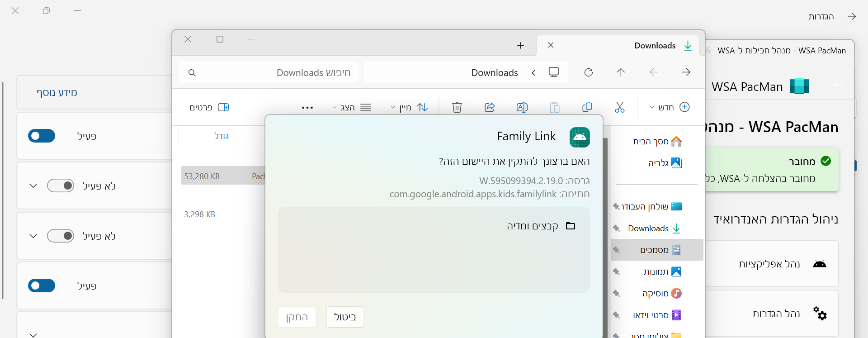Click the Share icon in Explorer toolbar
Viewport: 868px width, 338px height.
(x=490, y=107)
